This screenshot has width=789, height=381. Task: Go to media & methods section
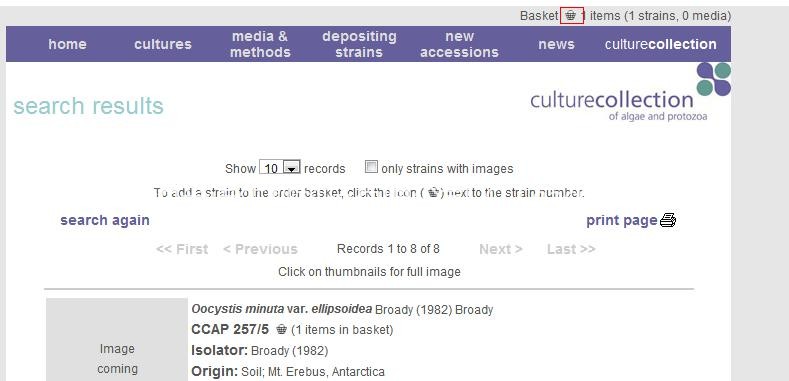tap(260, 44)
